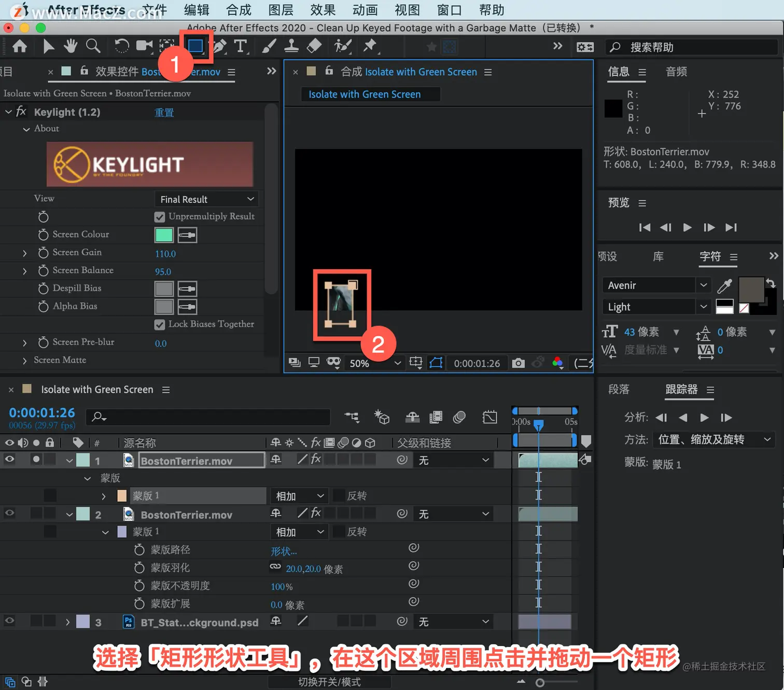
Task: Select the Zoom magnifier tool
Action: (93, 47)
